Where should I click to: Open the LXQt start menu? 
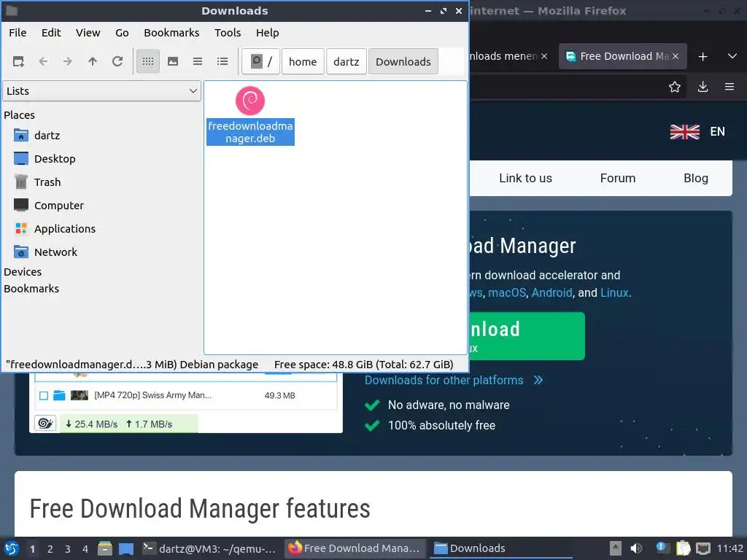pos(12,548)
